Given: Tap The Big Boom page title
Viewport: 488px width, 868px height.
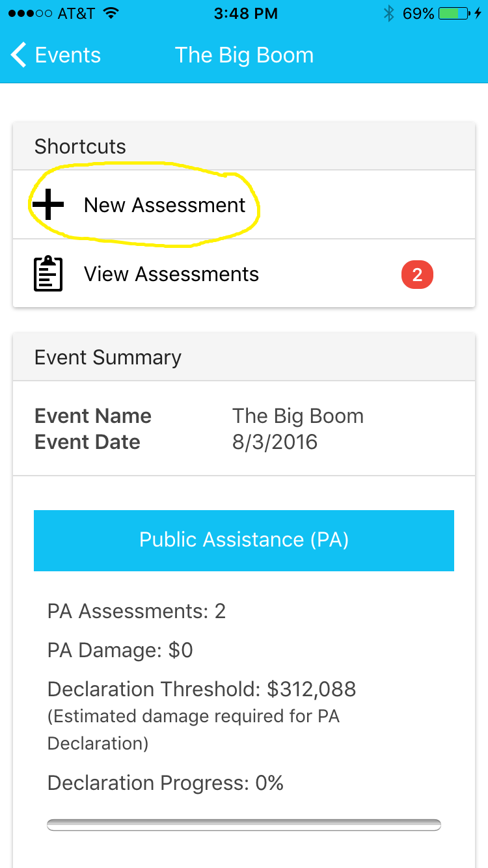Looking at the screenshot, I should 244,55.
